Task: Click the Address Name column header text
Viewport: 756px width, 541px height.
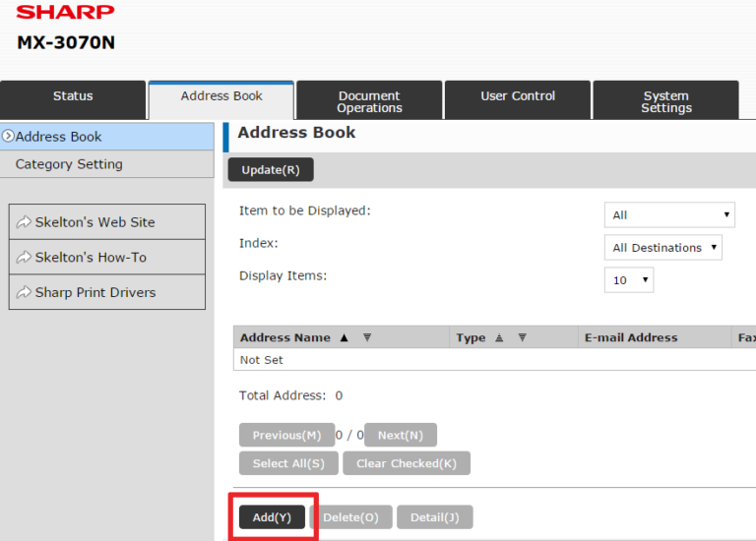Action: pyautogui.click(x=285, y=337)
